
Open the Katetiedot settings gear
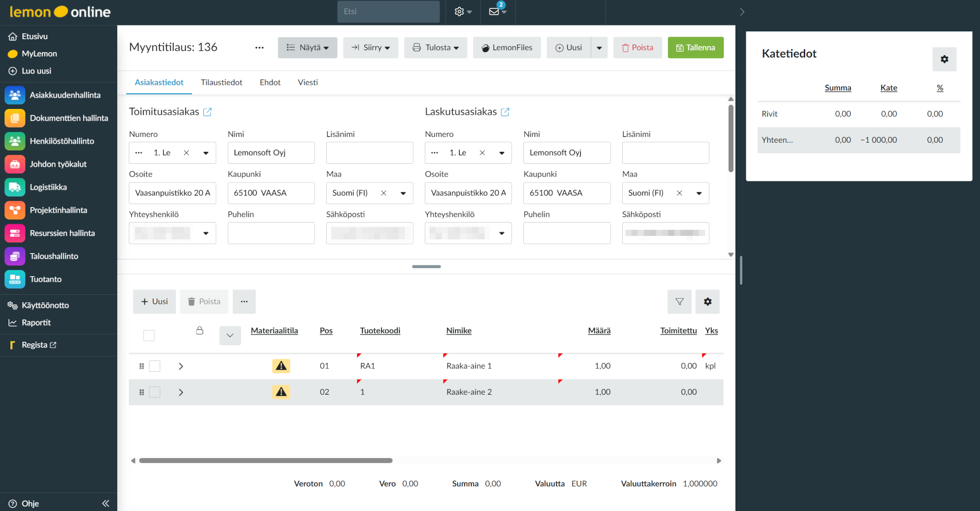click(x=944, y=59)
